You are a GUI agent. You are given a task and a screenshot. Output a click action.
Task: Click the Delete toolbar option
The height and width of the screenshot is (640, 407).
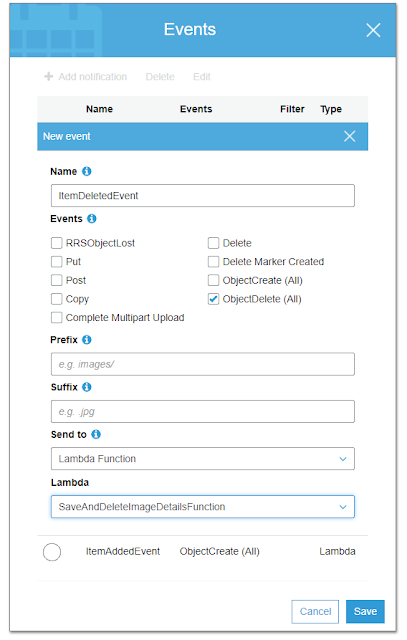point(160,77)
